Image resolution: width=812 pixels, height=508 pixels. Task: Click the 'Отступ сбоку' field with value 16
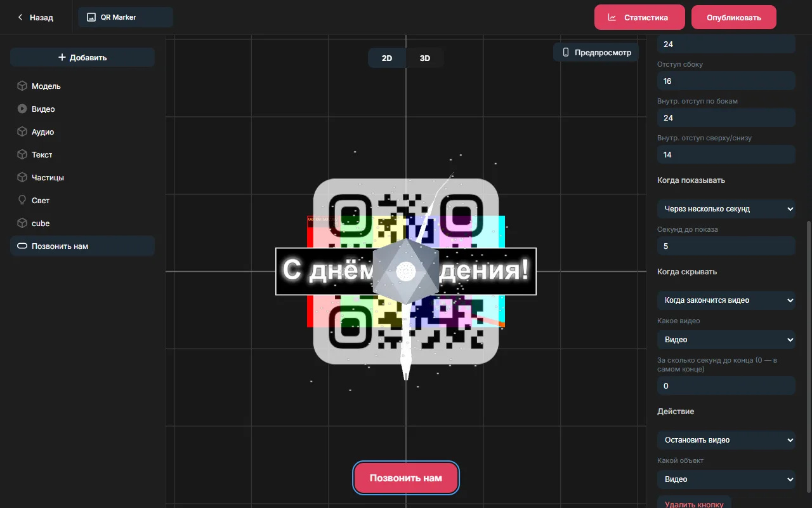coord(726,81)
